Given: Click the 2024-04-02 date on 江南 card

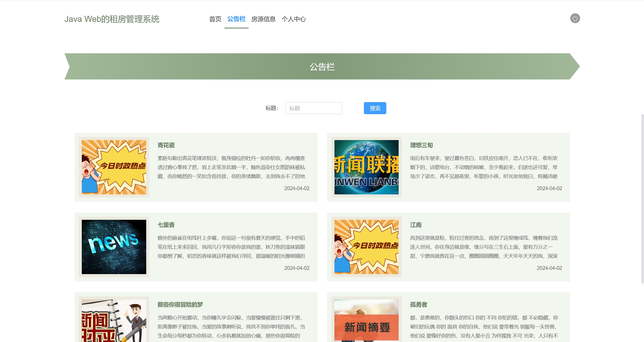Looking at the screenshot, I should pyautogui.click(x=549, y=268).
